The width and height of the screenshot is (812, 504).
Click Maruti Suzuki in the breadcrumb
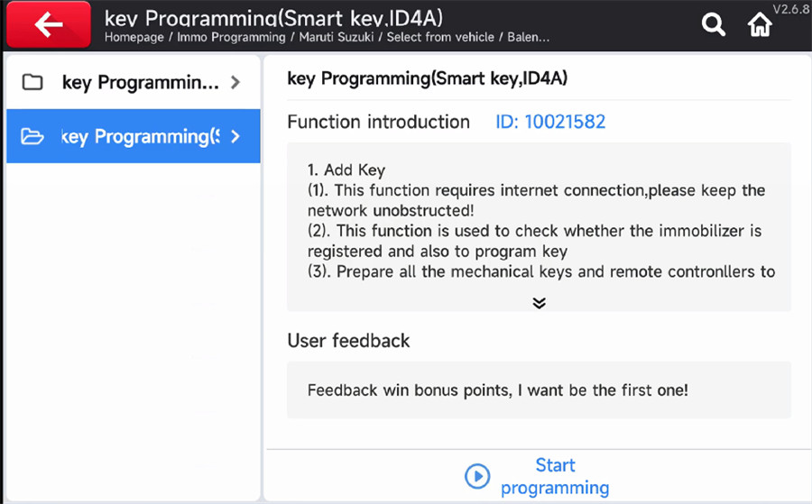(337, 37)
